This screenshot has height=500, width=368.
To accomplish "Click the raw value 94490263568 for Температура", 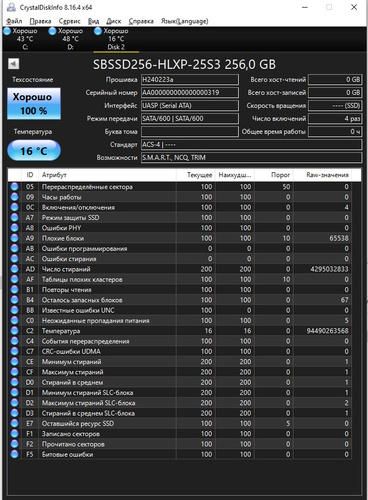I will (x=328, y=331).
